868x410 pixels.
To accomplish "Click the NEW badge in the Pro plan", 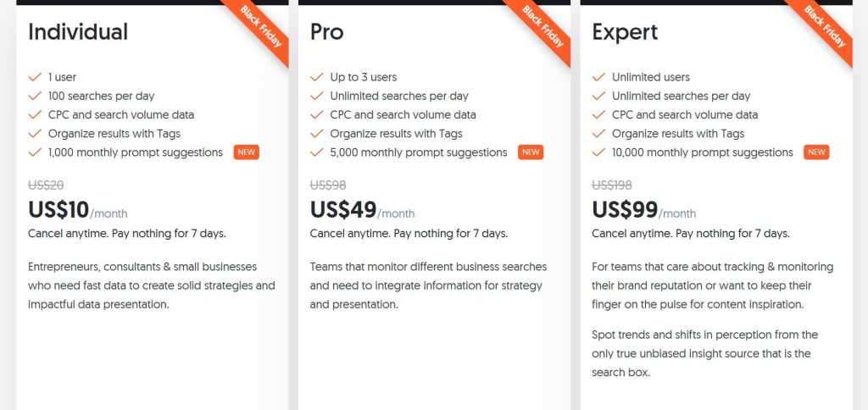I will pyautogui.click(x=531, y=152).
